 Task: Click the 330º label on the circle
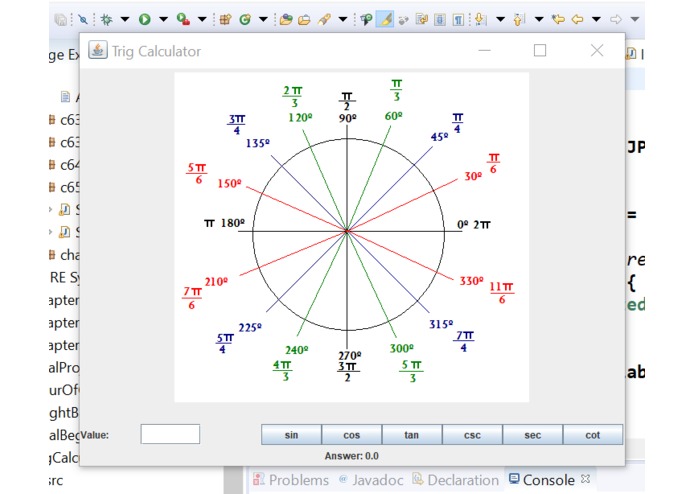471,281
